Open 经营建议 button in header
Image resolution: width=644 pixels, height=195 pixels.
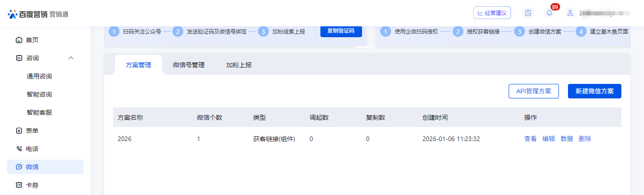click(x=492, y=13)
